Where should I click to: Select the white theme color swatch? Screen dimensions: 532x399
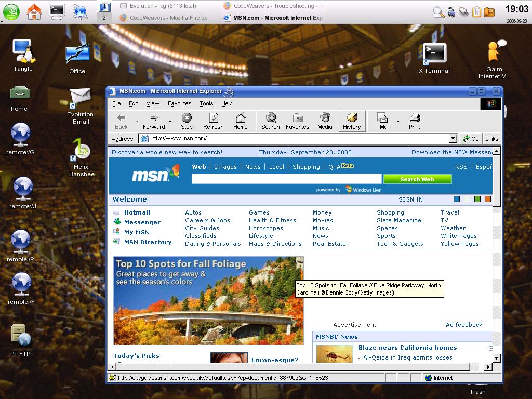(467, 199)
